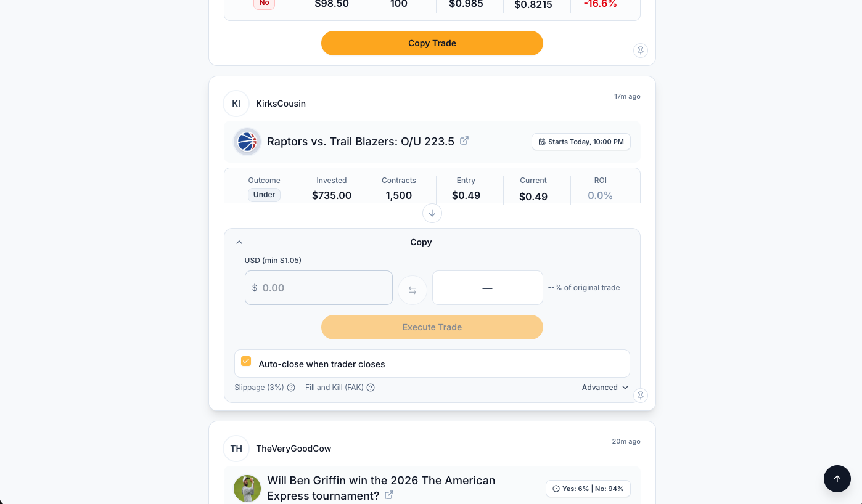862x504 pixels.
Task: Click calendar icon in Starts Today chip
Action: [x=542, y=142]
